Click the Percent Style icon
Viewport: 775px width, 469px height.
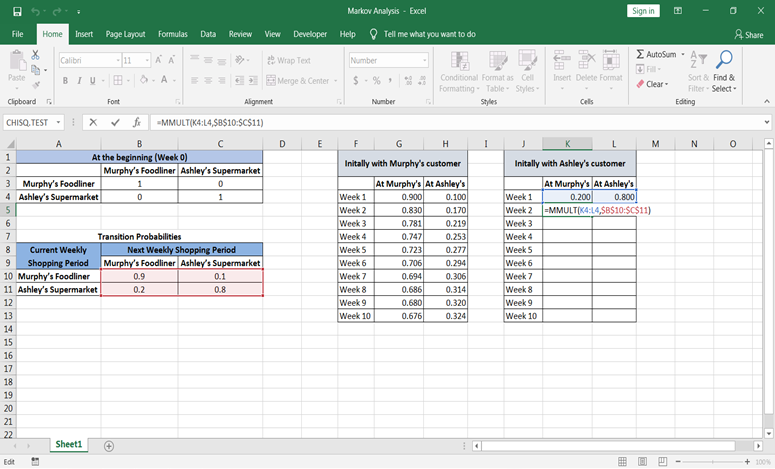377,80
